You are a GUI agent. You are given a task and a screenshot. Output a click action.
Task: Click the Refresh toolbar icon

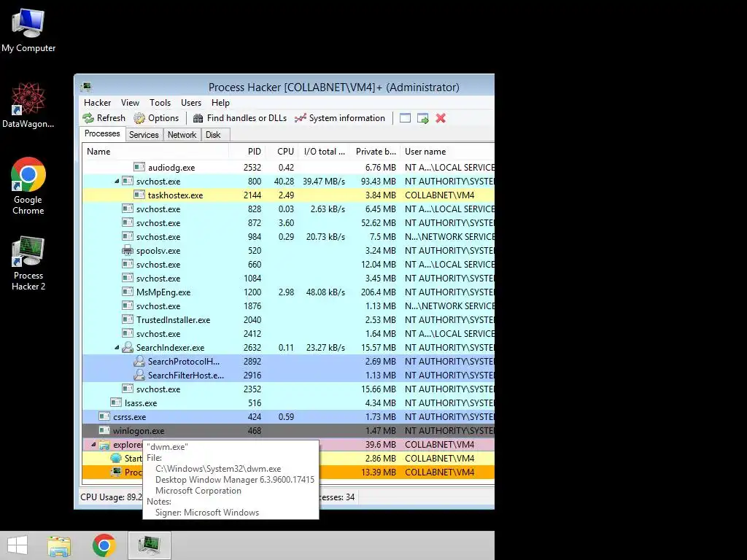(x=88, y=118)
